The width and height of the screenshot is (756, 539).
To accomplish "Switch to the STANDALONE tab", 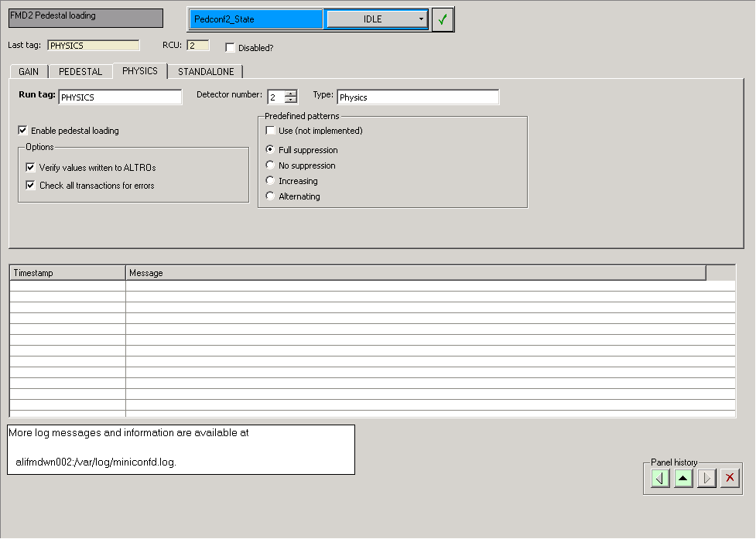I will pos(206,72).
